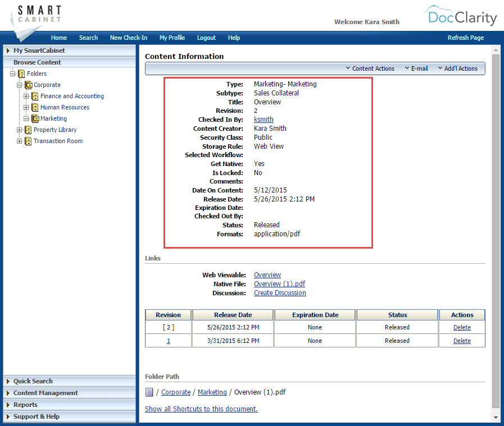This screenshot has width=504, height=426.
Task: Click the right-side vertical scrollbar
Action: coord(496,225)
